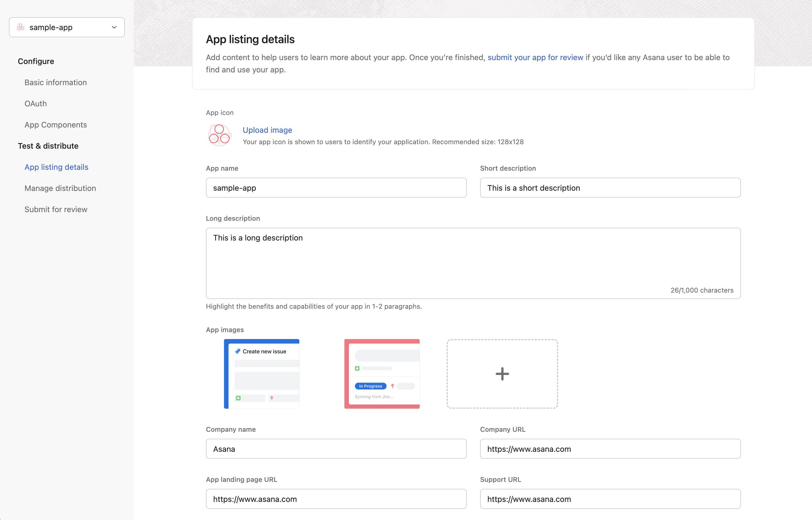Go to Basic information section
Viewport: 812px width, 520px height.
(x=55, y=82)
